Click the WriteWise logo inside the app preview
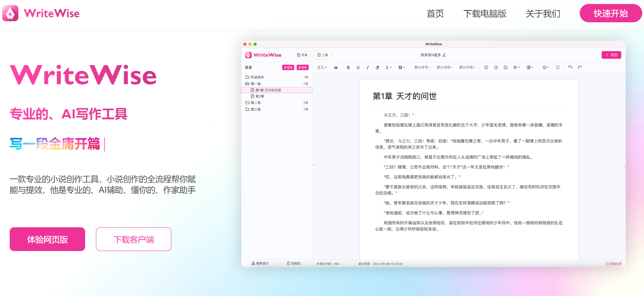Viewport: 644px width, 296px height. [263, 55]
